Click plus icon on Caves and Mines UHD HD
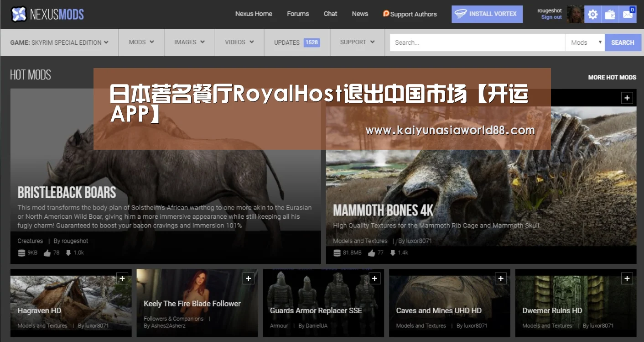Image resolution: width=644 pixels, height=342 pixels. tap(501, 278)
